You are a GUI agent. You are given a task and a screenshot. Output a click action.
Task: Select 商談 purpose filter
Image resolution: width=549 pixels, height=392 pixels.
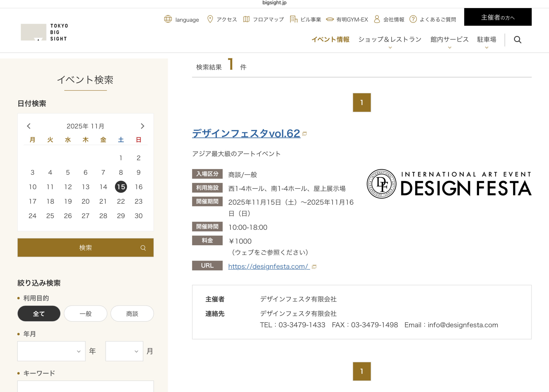[132, 313]
